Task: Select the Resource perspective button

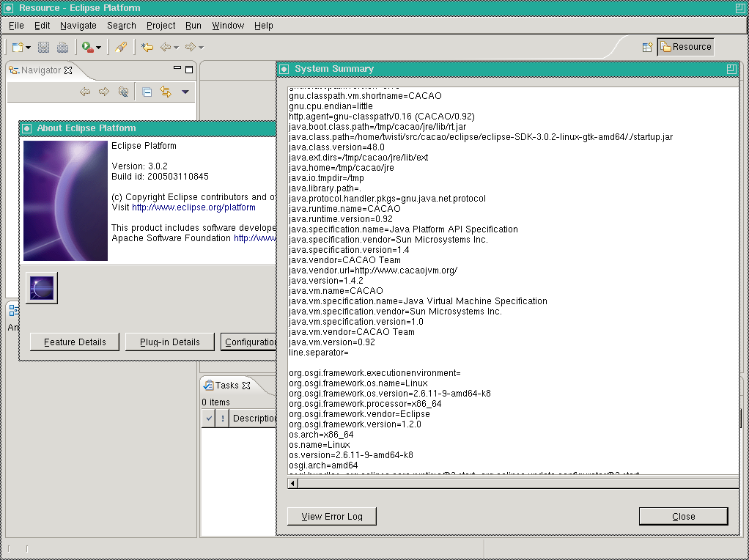Action: click(686, 47)
